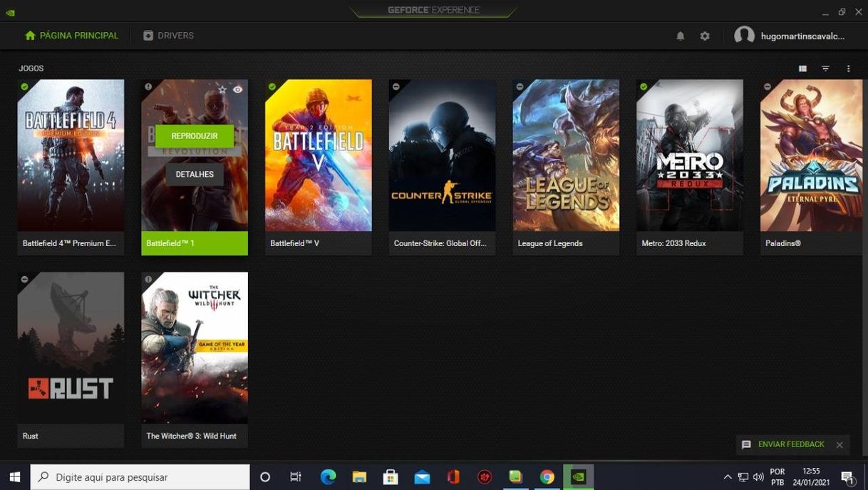The height and width of the screenshot is (490, 868).
Task: Click the Battlefield™ 1 title label
Action: click(x=170, y=243)
